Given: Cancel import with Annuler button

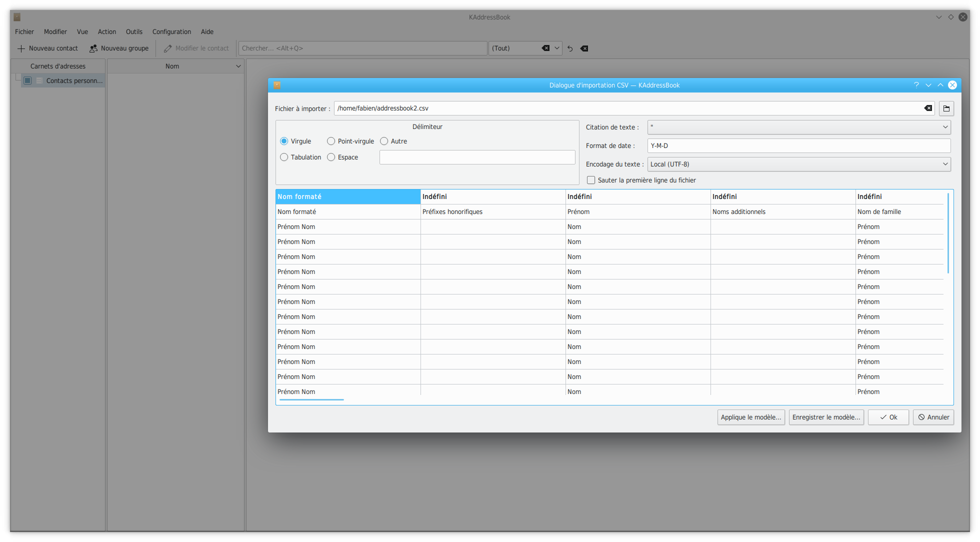Looking at the screenshot, I should pos(933,417).
